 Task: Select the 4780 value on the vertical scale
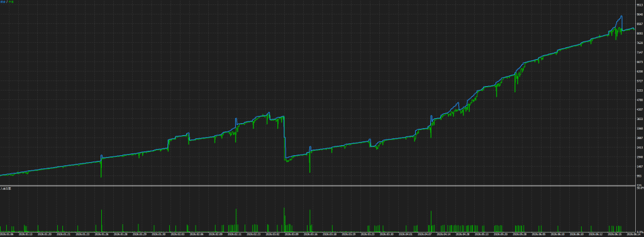coord(640,100)
